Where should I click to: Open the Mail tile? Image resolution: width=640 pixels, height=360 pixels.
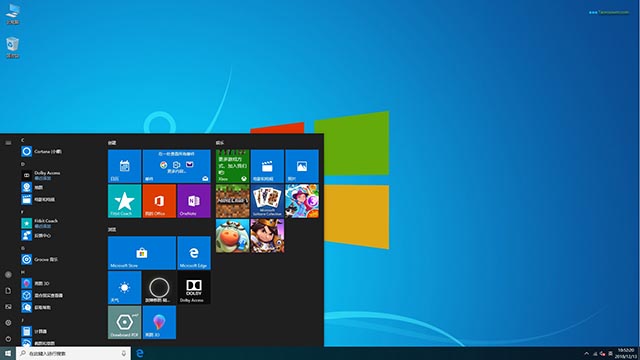click(176, 166)
